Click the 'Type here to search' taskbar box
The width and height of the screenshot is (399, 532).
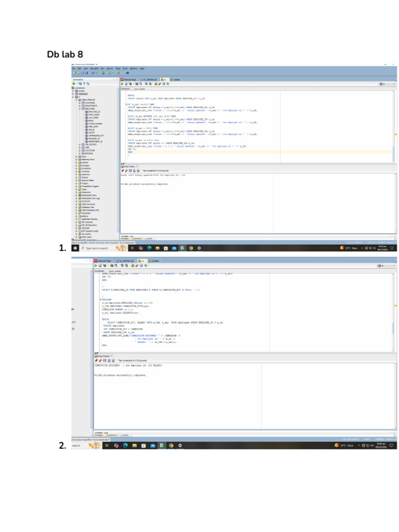(x=97, y=248)
